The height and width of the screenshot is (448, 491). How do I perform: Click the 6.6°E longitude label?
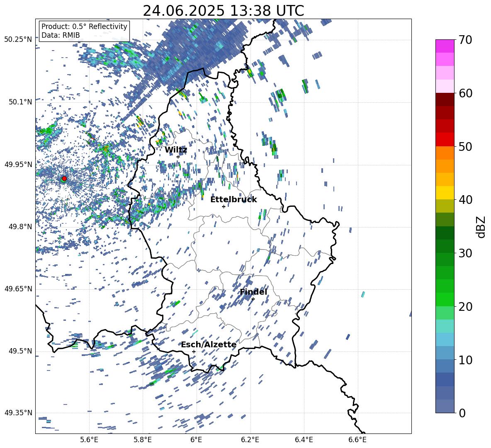[x=357, y=440]
